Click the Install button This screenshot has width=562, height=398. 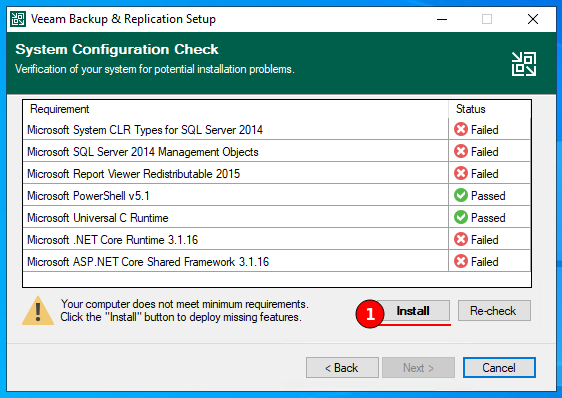coord(413,311)
